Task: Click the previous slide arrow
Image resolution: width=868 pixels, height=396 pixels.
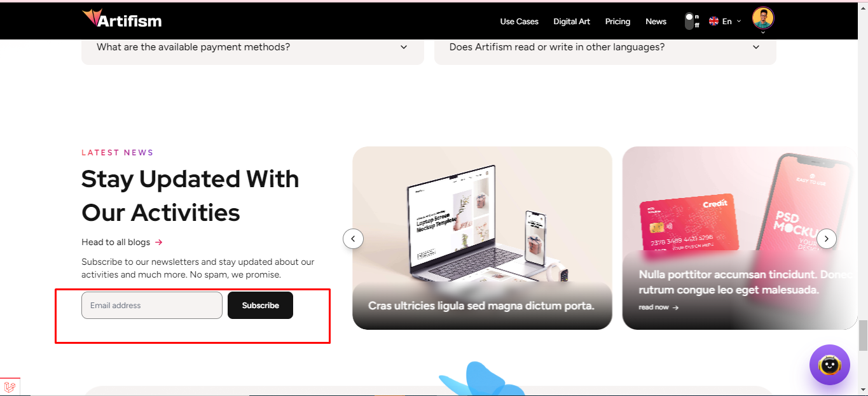Action: (x=353, y=239)
